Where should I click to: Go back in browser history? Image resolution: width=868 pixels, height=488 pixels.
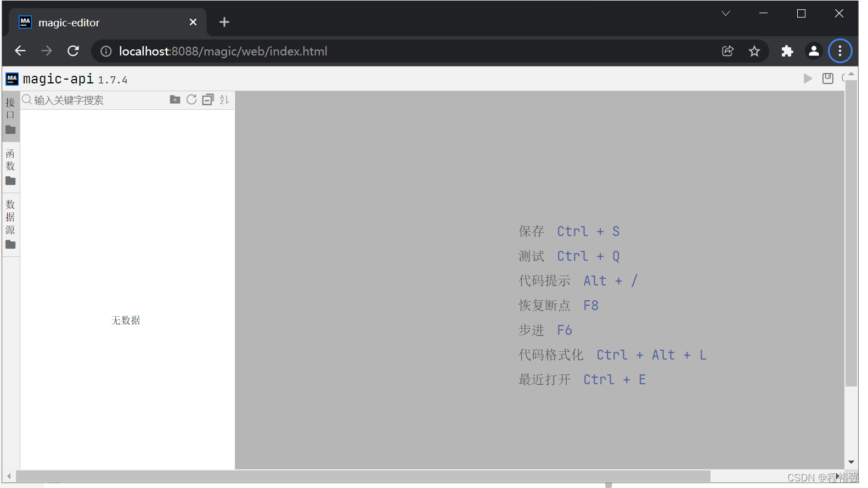pos(20,51)
